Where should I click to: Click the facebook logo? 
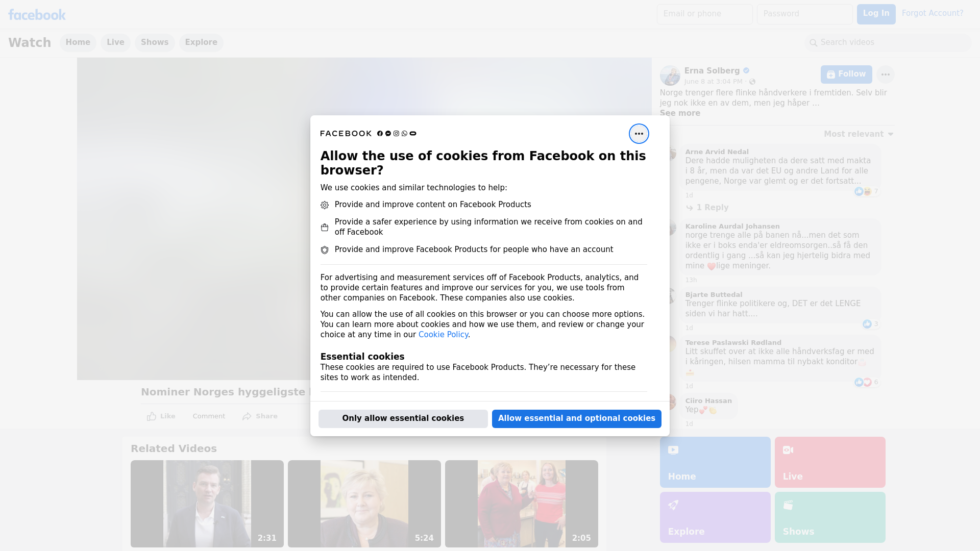pos(37,15)
